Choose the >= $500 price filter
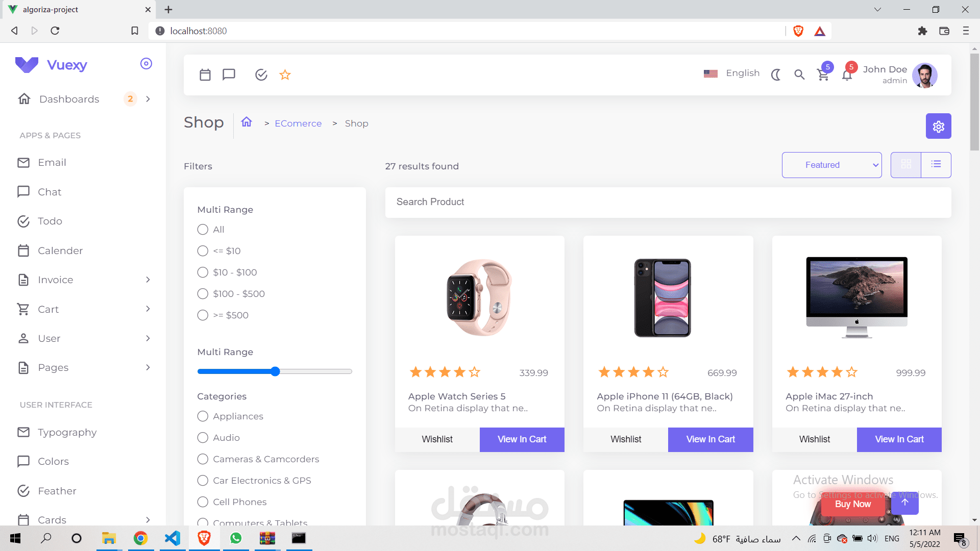This screenshot has height=551, width=980. (202, 315)
